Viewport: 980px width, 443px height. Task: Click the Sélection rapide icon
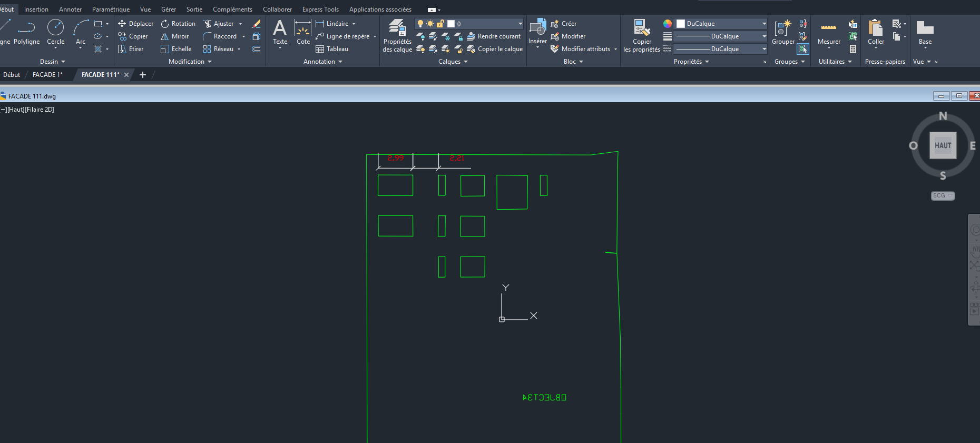coord(853,24)
